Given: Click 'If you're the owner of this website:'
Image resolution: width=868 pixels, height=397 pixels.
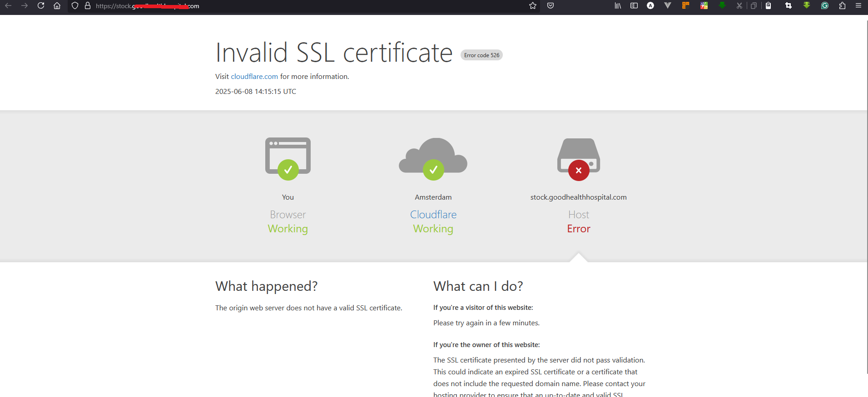Looking at the screenshot, I should [x=486, y=345].
